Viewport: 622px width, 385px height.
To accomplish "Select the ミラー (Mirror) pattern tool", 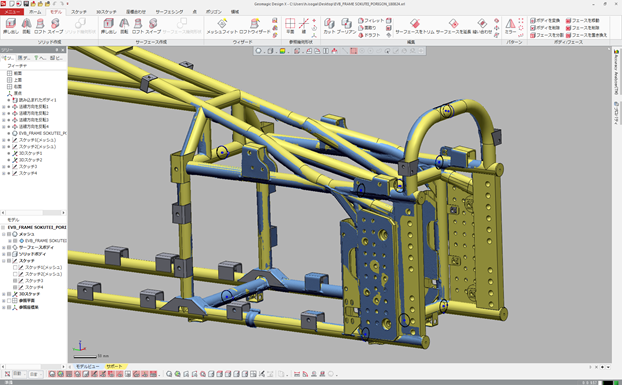I will point(510,26).
